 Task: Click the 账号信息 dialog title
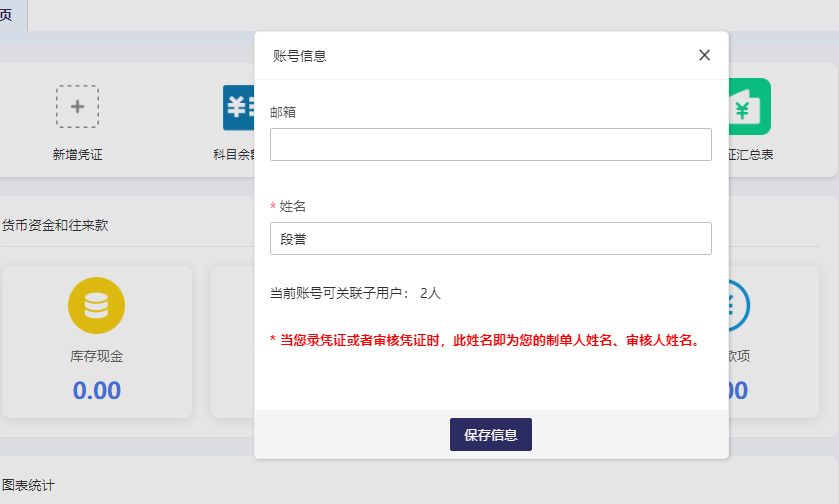click(x=300, y=56)
